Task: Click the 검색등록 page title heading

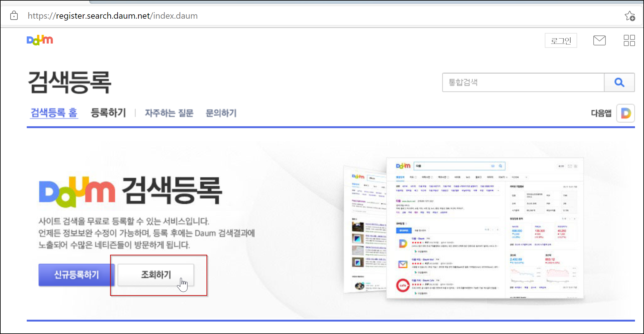Action: pos(70,82)
